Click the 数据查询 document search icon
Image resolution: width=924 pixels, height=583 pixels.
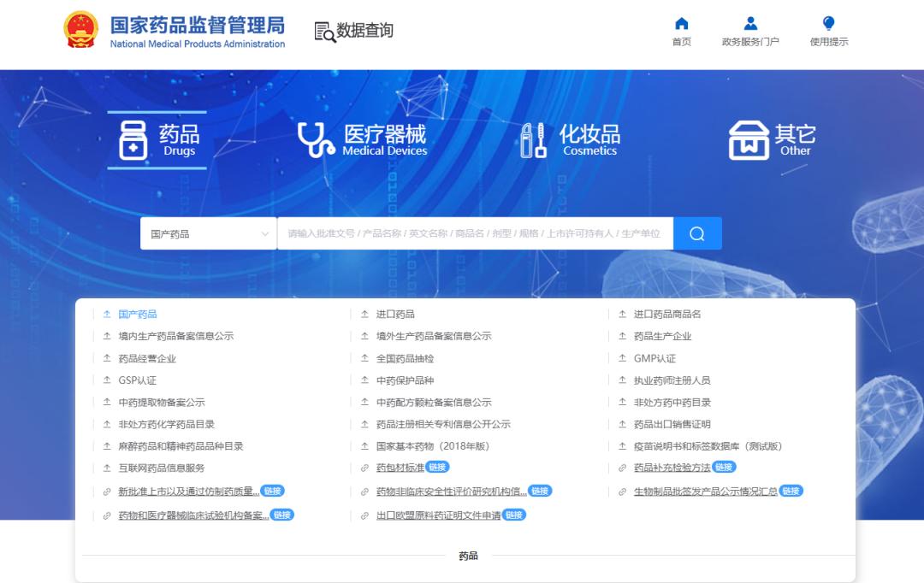pos(325,32)
